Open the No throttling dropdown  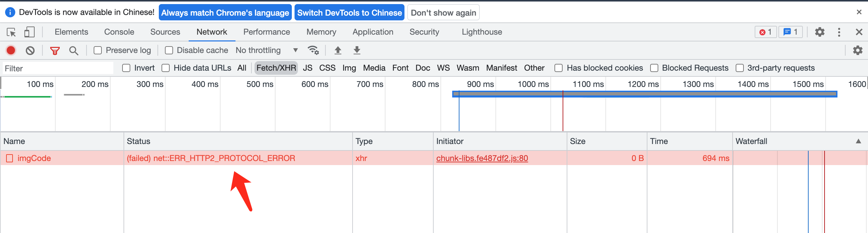click(x=267, y=50)
